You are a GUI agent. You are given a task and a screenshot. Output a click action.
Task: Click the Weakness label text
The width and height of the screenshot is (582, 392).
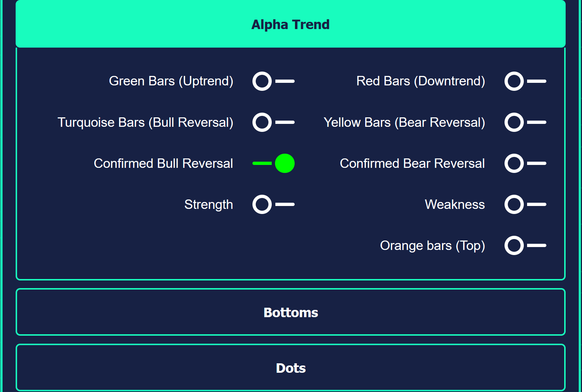tap(455, 205)
